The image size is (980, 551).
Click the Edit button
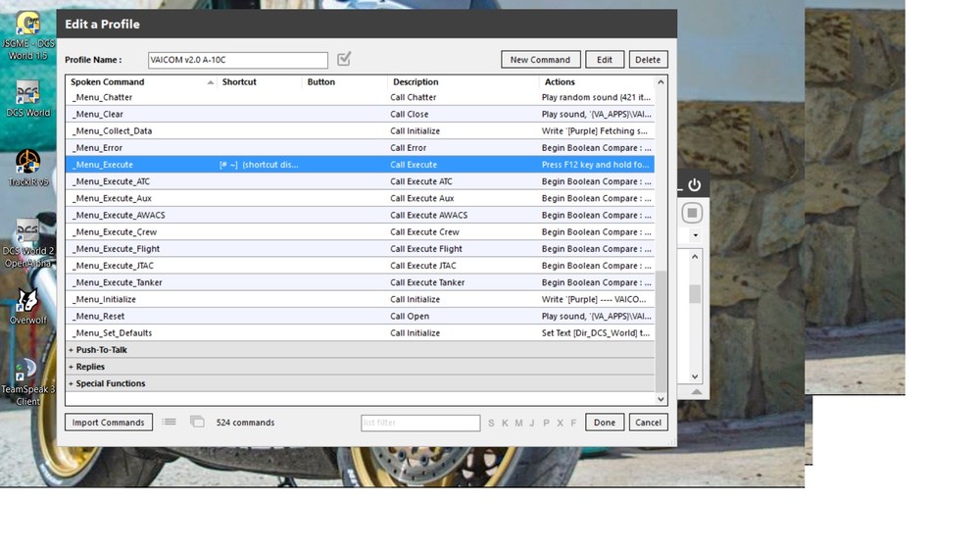[x=605, y=60]
